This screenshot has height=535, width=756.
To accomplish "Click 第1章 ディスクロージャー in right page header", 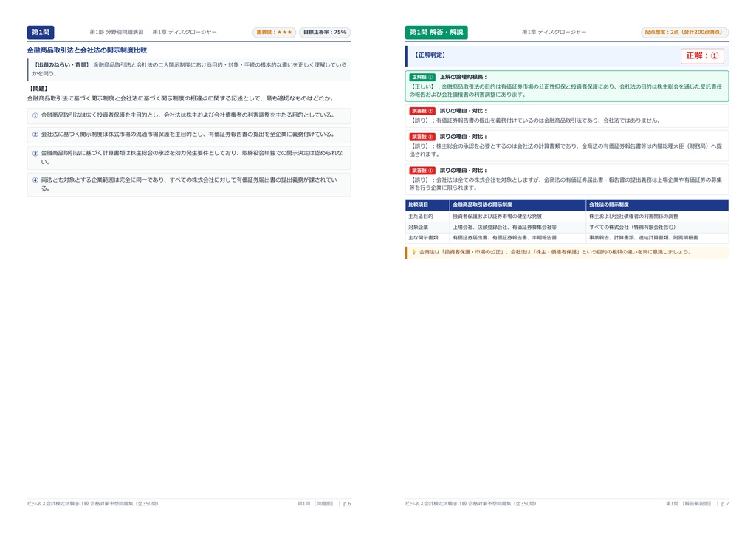I will point(554,32).
